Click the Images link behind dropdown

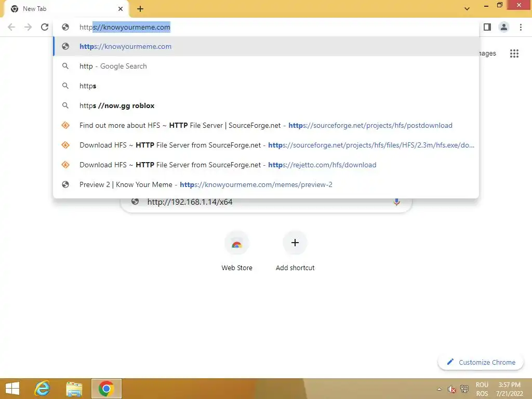(487, 54)
